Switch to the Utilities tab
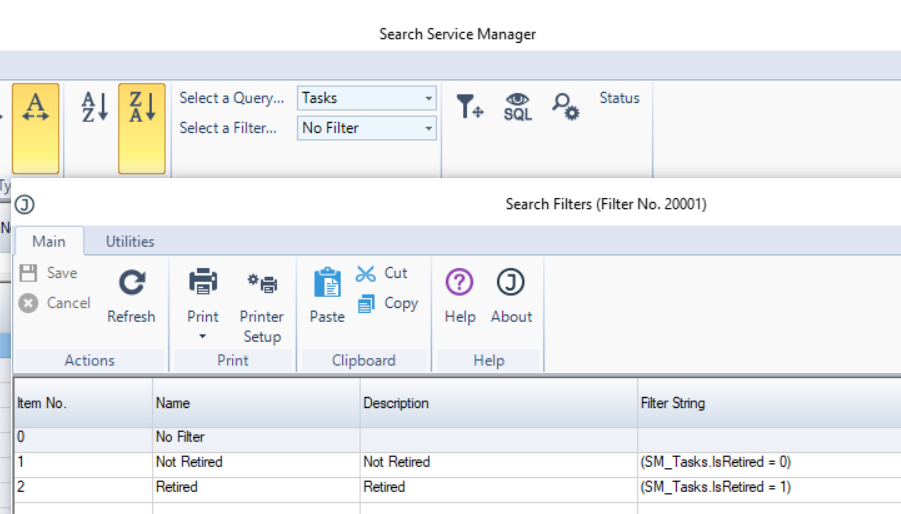 click(130, 241)
